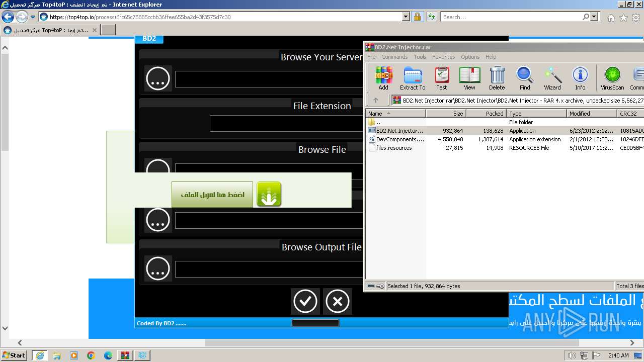Click the Browse Output File text field
Image resolution: width=644 pixels, height=362 pixels.
269,269
